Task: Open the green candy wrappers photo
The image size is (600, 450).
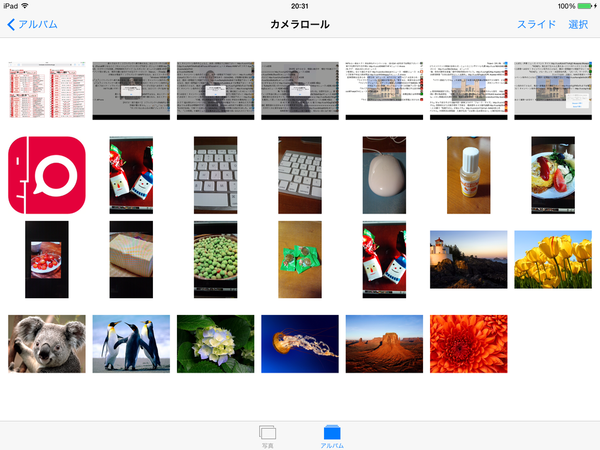Action: [300, 259]
